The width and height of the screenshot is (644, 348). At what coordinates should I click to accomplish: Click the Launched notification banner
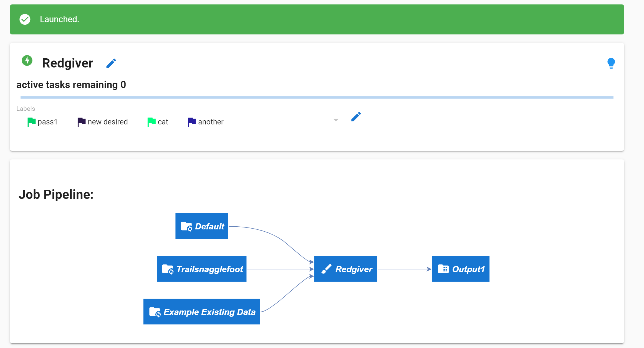click(x=316, y=19)
